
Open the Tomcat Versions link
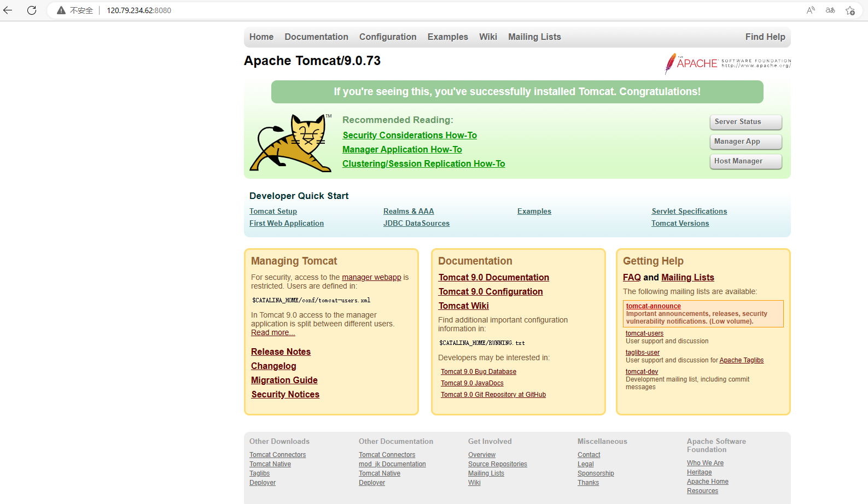point(680,223)
